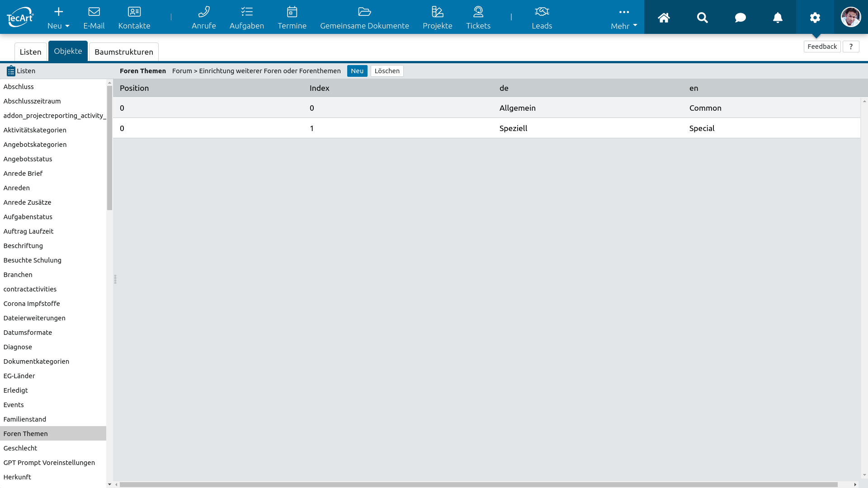The height and width of the screenshot is (488, 868).
Task: Open the Leads module
Action: 542,17
